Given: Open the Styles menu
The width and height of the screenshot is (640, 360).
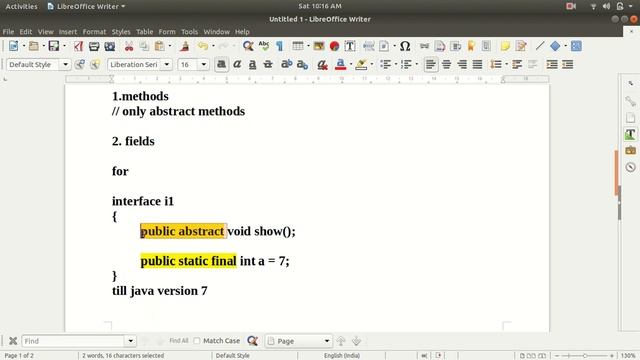Looking at the screenshot, I should tap(121, 32).
